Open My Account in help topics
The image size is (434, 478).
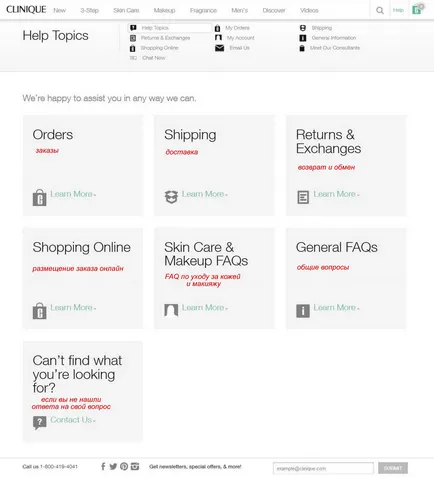tap(240, 38)
